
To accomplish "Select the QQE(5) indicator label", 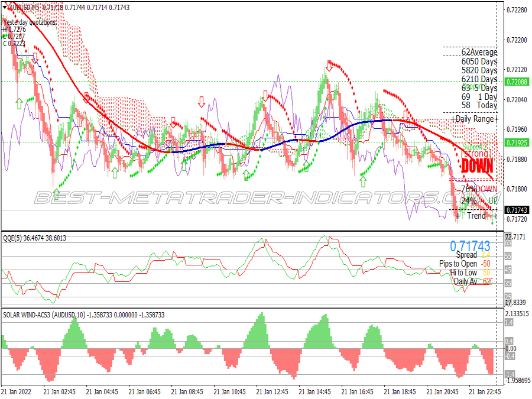I will coord(35,238).
